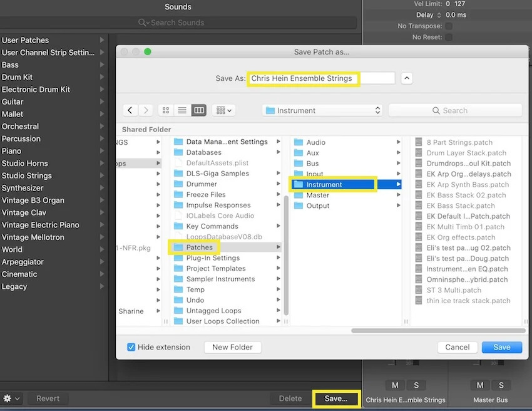Expand the Cinematic category arrow
This screenshot has width=532, height=411.
[x=102, y=274]
